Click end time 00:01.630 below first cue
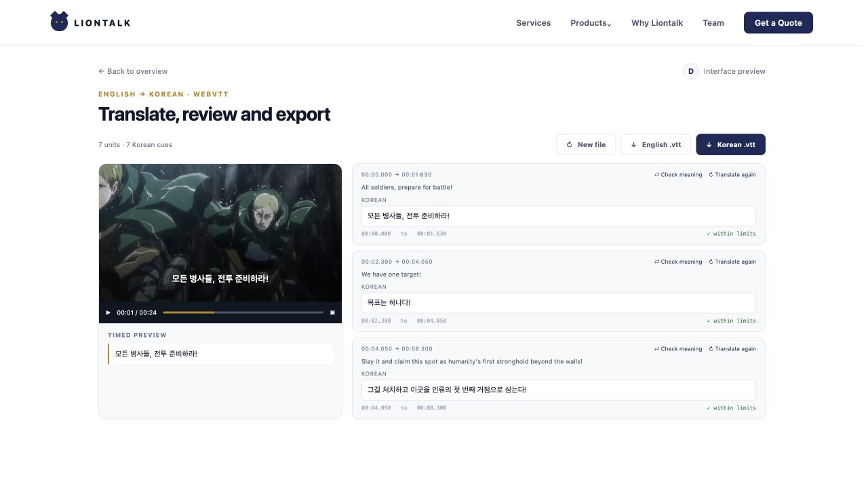Image resolution: width=868 pixels, height=488 pixels. pos(432,234)
